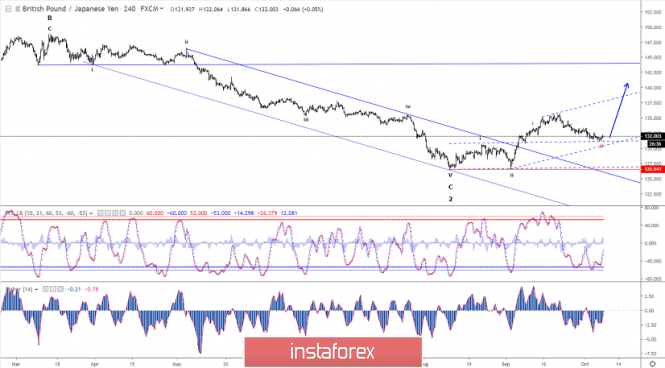Click the red price label 126.541

click(x=652, y=169)
